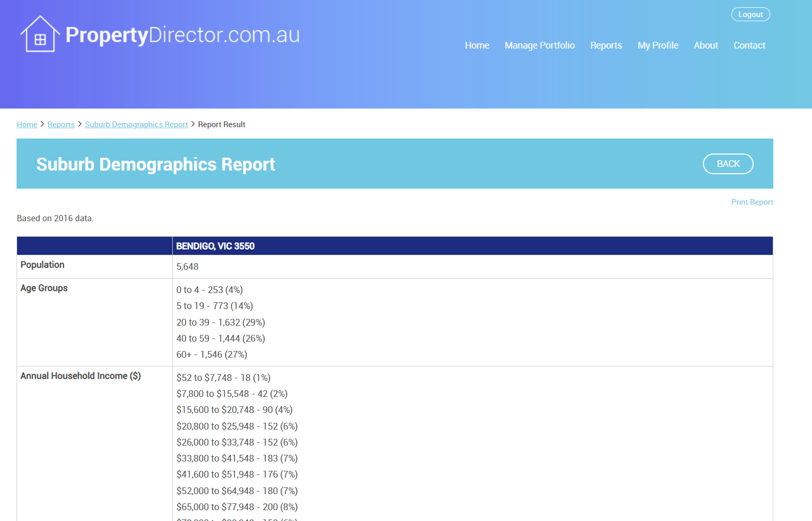Open Home in the top navigation
The width and height of the screenshot is (812, 521).
tap(476, 45)
